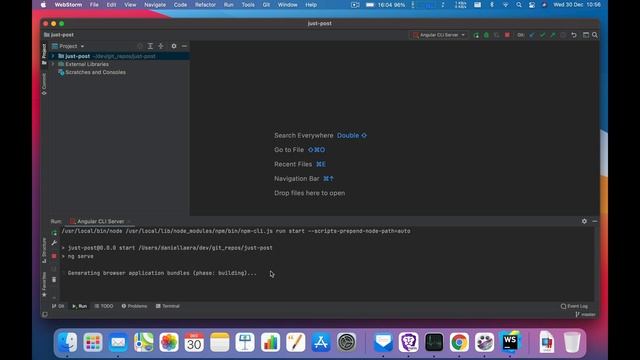Open the IDE layout window icon near search

point(586,35)
